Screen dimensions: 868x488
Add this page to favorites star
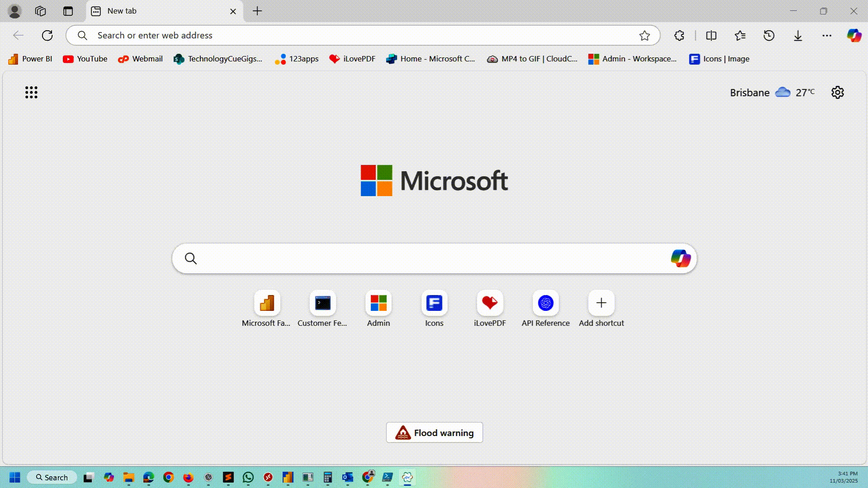(645, 35)
